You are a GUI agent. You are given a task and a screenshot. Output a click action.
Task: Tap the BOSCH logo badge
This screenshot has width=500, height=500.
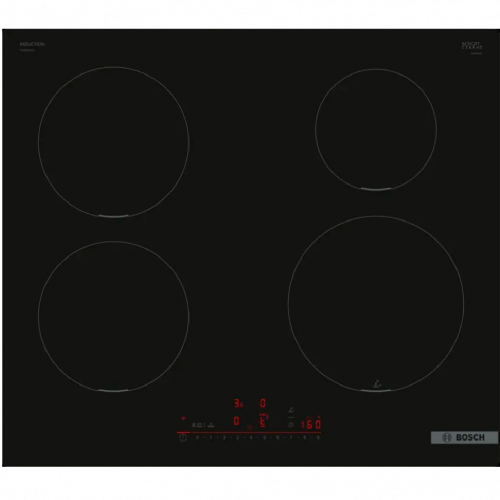(464, 437)
